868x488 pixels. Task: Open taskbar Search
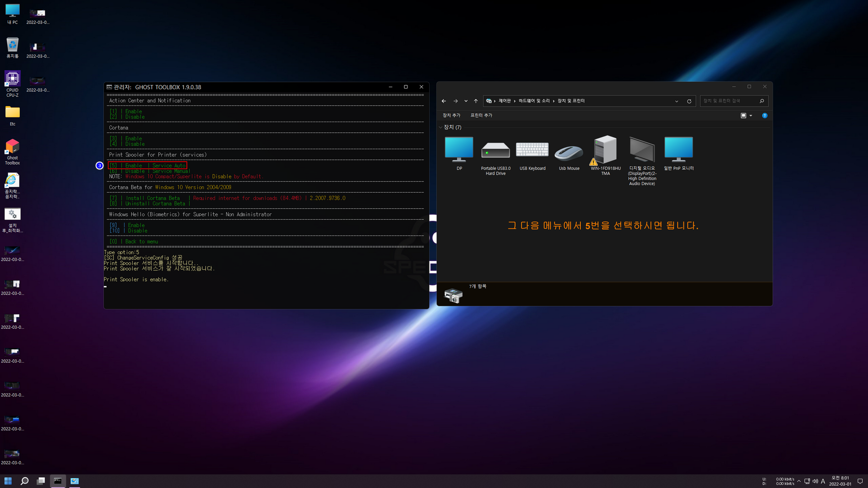point(24,481)
